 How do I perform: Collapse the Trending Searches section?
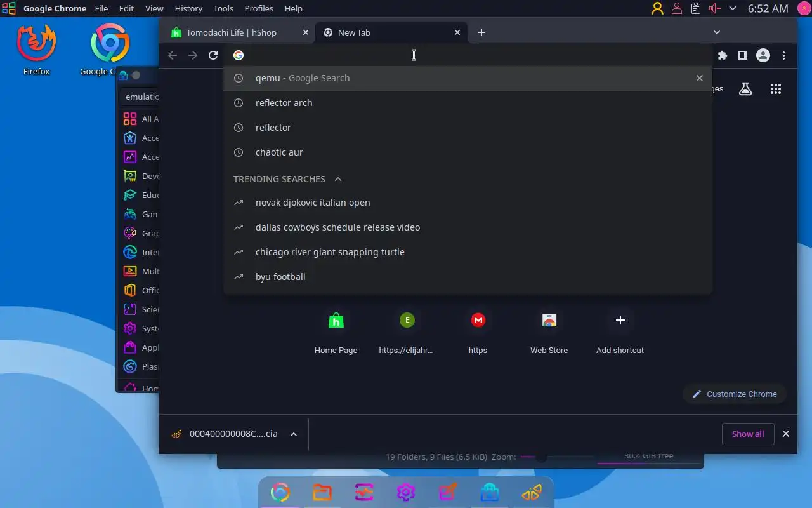point(338,179)
